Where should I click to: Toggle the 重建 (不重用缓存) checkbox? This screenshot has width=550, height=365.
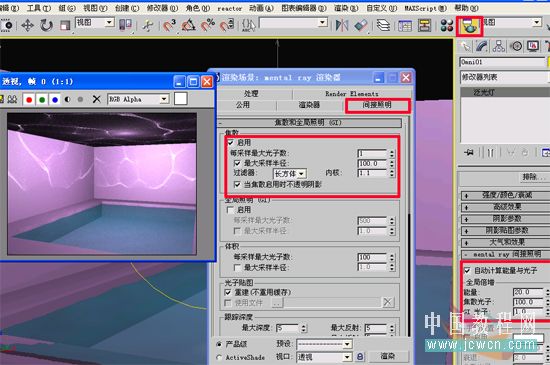coord(228,292)
